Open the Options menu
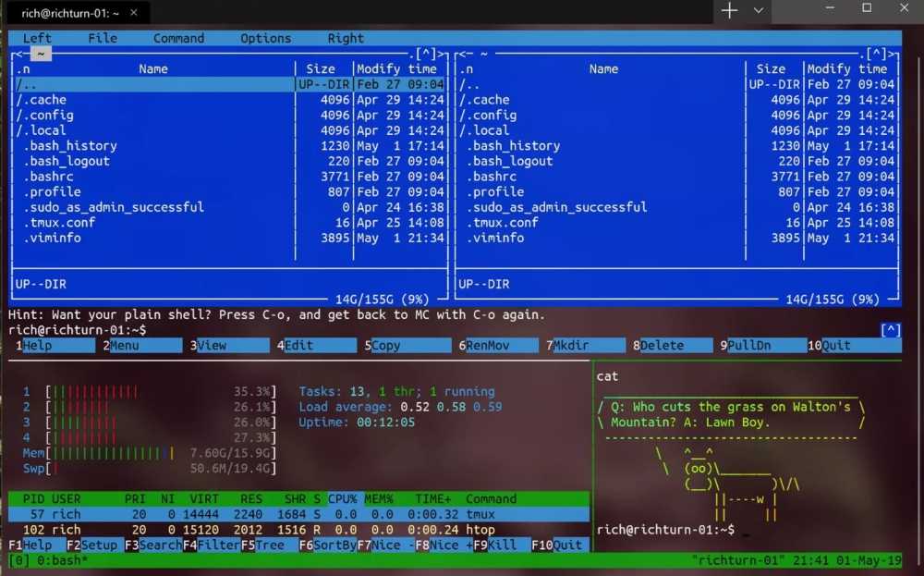 click(266, 38)
